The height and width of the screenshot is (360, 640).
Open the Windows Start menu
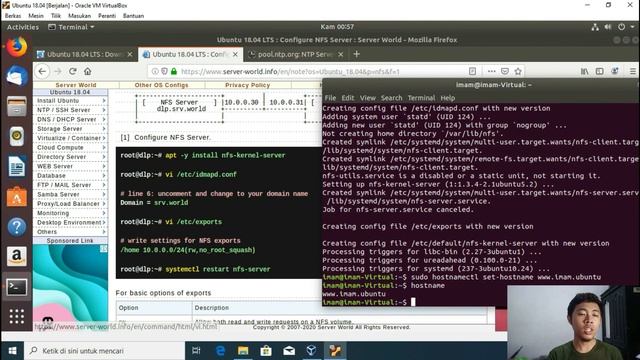click(x=12, y=351)
